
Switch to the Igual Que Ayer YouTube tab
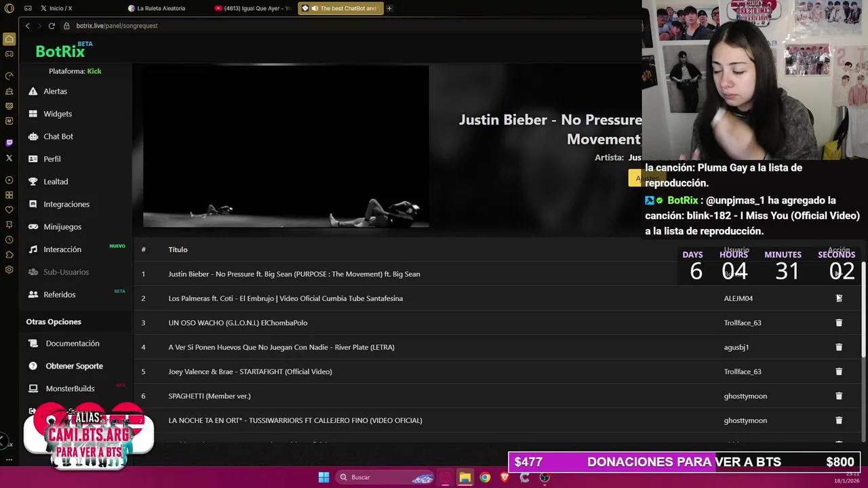pyautogui.click(x=254, y=8)
